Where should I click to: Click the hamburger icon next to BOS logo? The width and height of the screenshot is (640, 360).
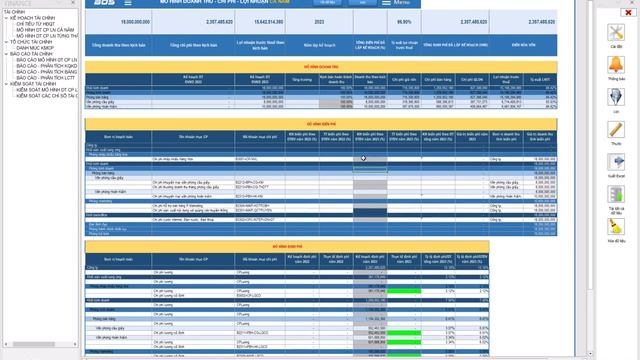[x=128, y=3]
